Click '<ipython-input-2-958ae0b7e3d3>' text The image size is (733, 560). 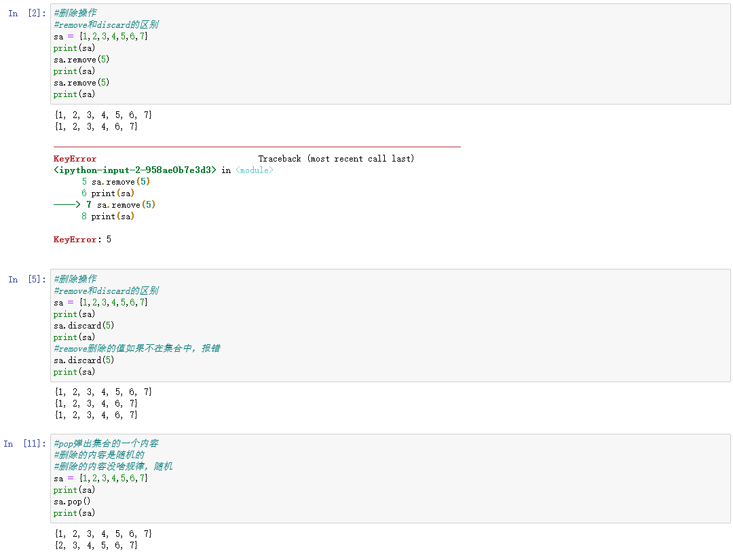tap(135, 170)
